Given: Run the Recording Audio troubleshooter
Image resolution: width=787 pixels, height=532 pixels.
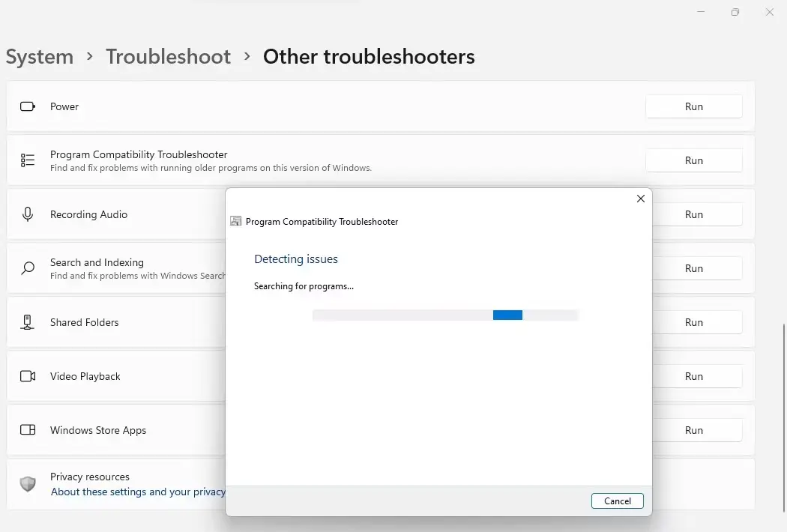Looking at the screenshot, I should [x=697, y=214].
